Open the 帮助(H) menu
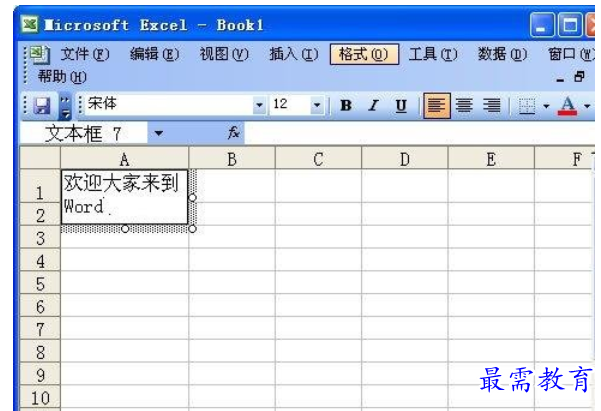 62,77
